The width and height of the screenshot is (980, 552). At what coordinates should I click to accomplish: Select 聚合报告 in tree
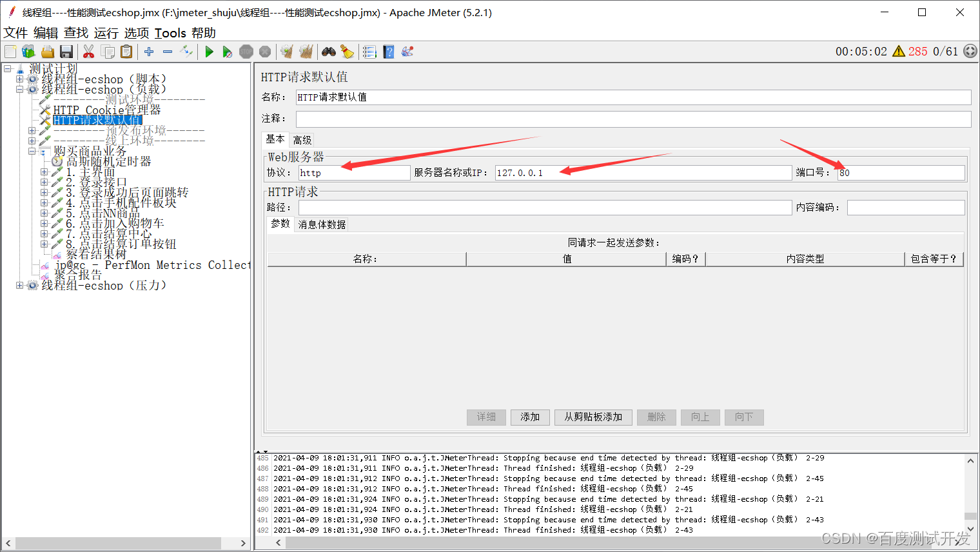coord(77,275)
